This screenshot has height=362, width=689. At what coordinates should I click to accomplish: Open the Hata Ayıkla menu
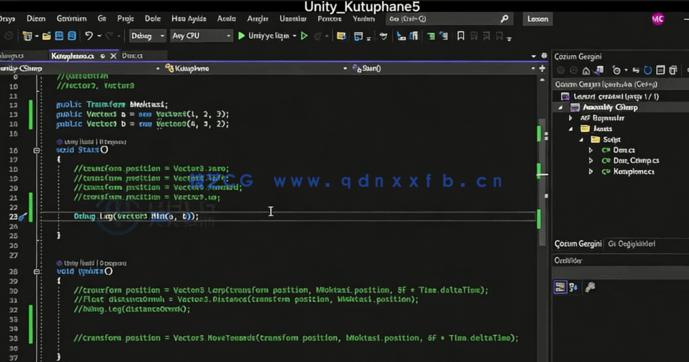[189, 19]
